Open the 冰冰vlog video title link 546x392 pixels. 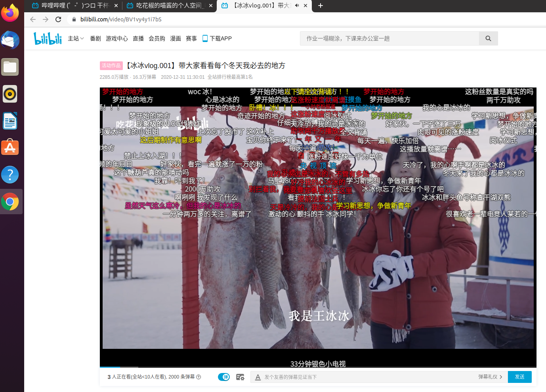(x=206, y=65)
